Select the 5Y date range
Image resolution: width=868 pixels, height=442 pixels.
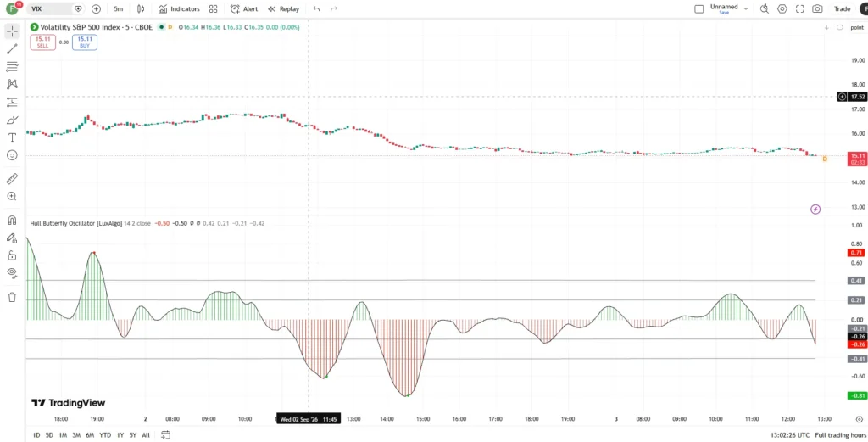pyautogui.click(x=133, y=435)
